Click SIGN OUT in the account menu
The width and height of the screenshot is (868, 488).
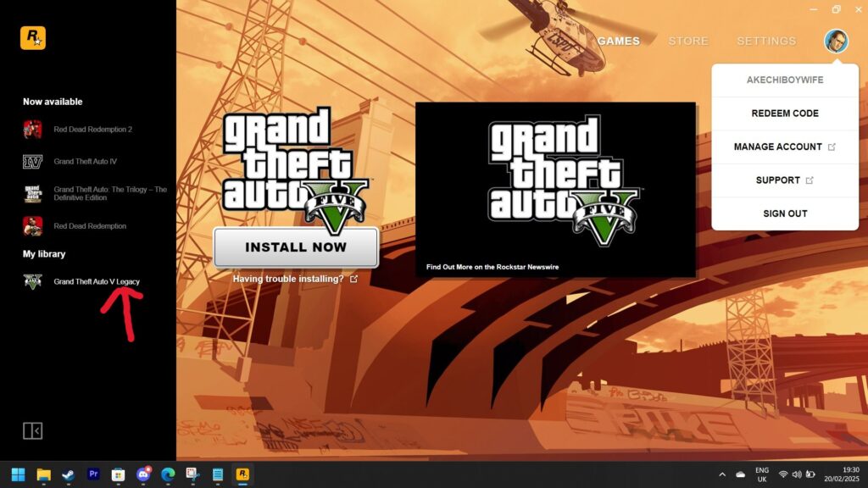pos(785,213)
